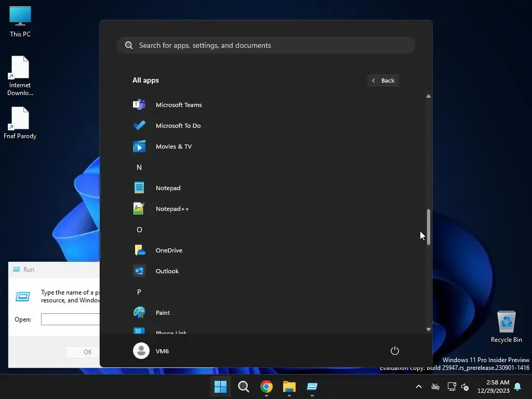Go Back from All apps
The width and height of the screenshot is (532, 399).
[x=383, y=81]
